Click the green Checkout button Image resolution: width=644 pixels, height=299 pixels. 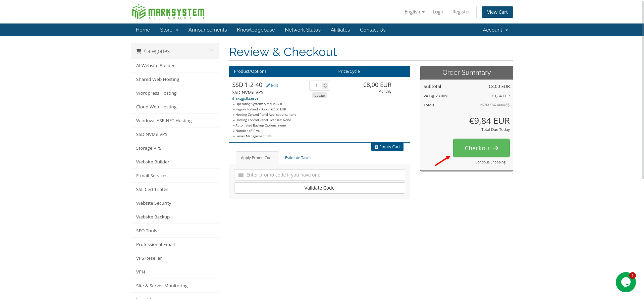[481, 148]
